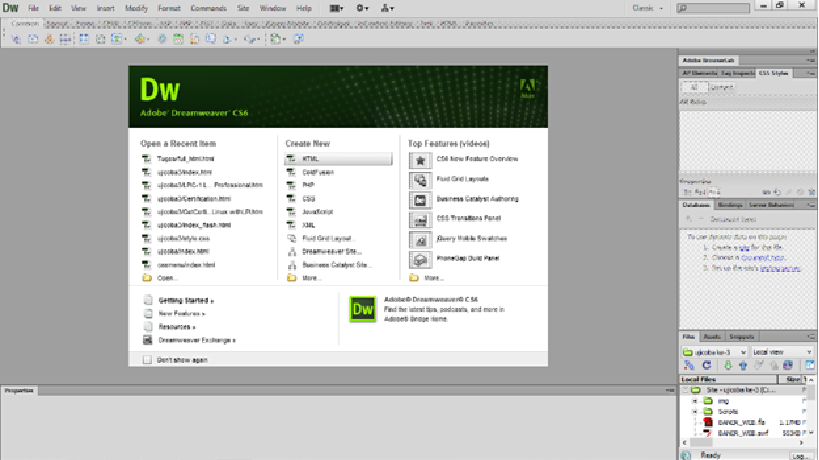The height and width of the screenshot is (460, 819).
Task: Click the Widget insert icon
Action: point(162,39)
